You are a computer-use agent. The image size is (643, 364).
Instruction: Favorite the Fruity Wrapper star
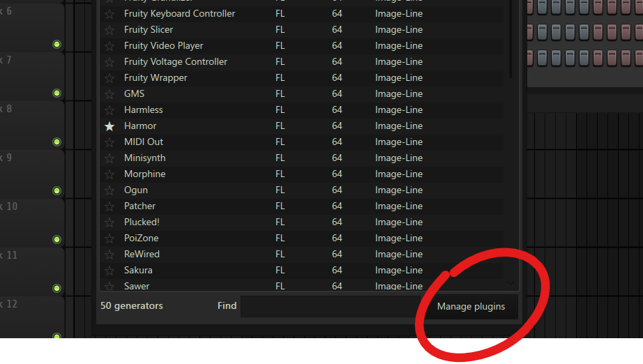109,78
